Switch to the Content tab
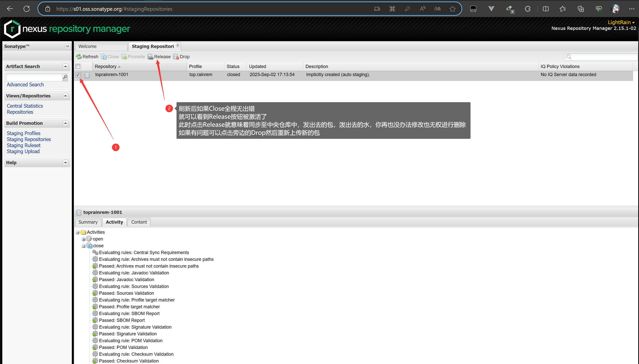This screenshot has width=639, height=364. 139,222
